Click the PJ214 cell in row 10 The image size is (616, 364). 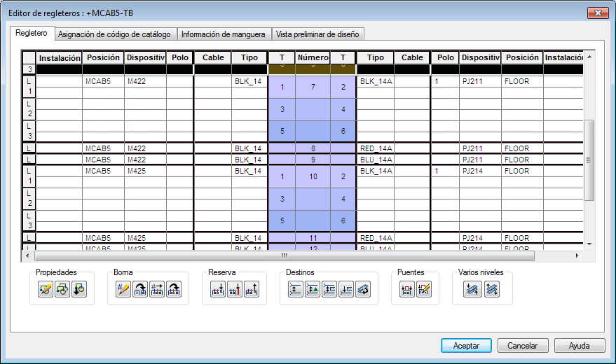tap(481, 171)
